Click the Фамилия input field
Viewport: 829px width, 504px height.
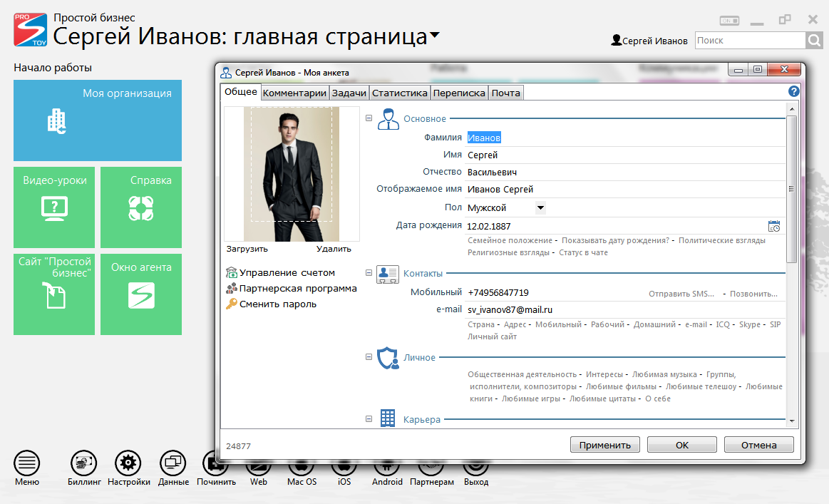(624, 138)
